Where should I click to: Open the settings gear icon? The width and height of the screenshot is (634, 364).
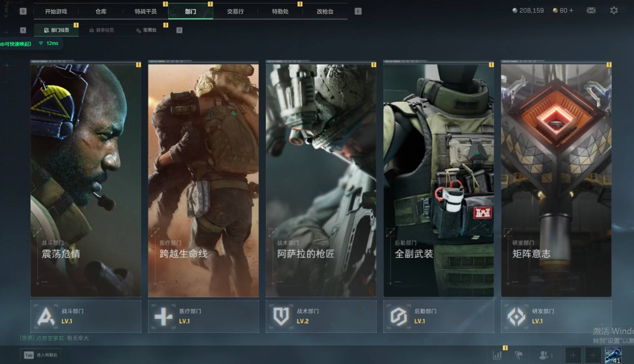[614, 11]
